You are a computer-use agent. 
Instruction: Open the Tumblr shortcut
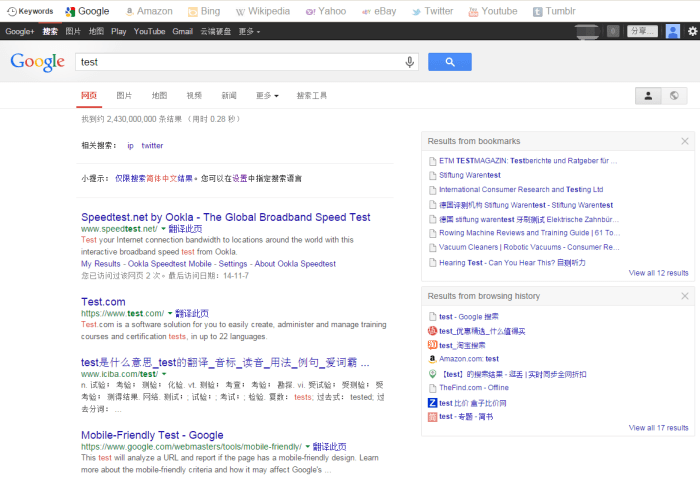pyautogui.click(x=554, y=11)
